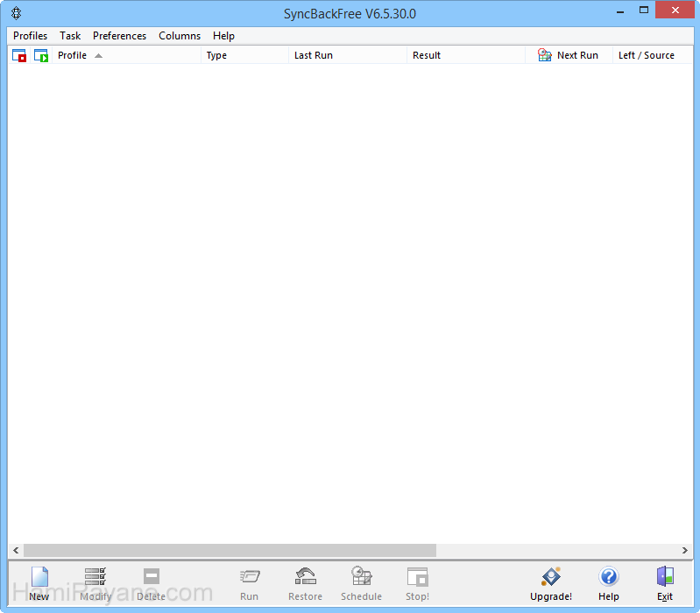
Task: Sort by the Result column header
Action: pyautogui.click(x=466, y=55)
